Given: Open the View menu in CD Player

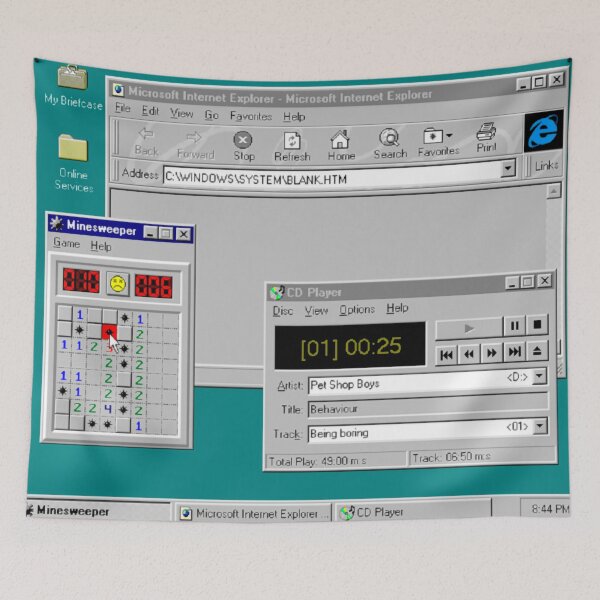Looking at the screenshot, I should 316,310.
